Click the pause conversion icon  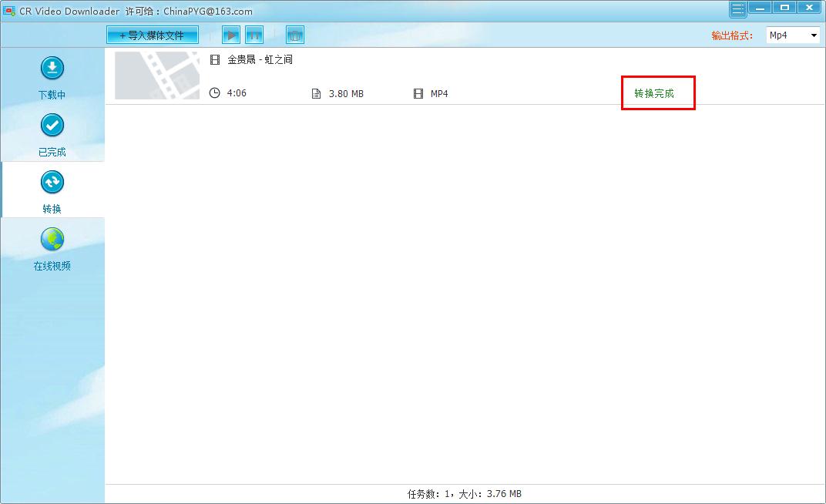254,35
